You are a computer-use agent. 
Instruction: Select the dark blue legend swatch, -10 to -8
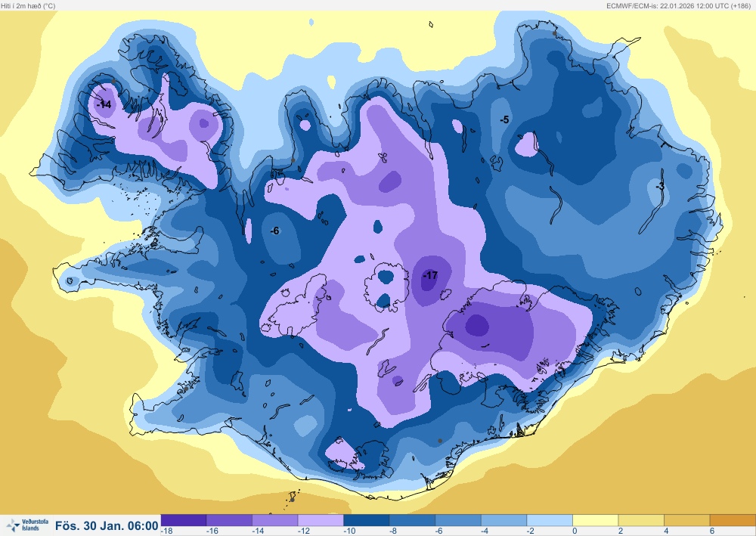click(367, 520)
